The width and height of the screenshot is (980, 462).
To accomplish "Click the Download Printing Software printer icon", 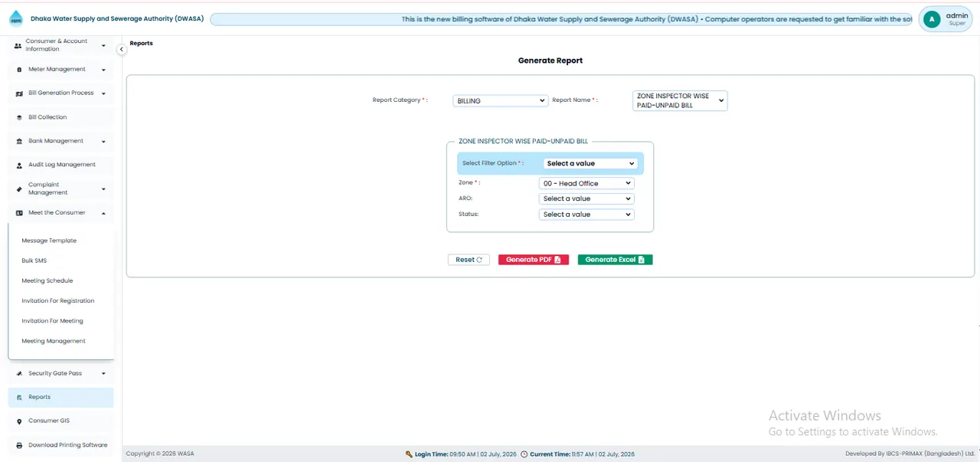I will (19, 445).
